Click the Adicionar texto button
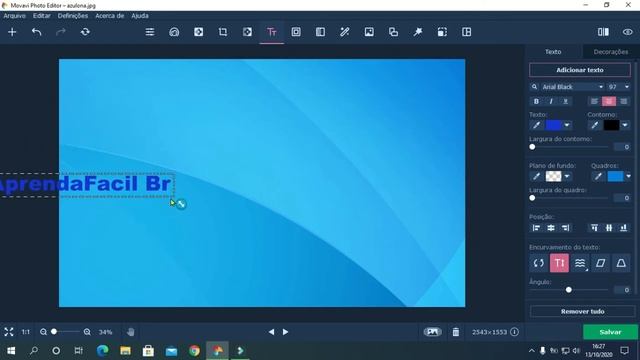 [x=580, y=70]
